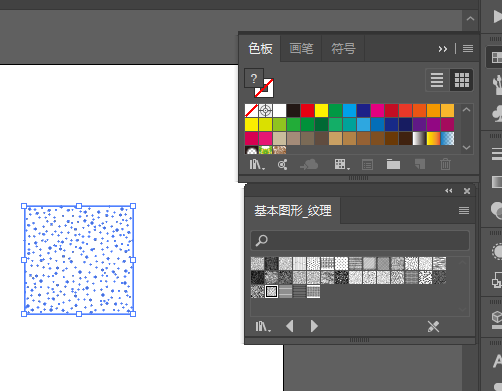Pick the cyan blue swatch in first row

[349, 111]
